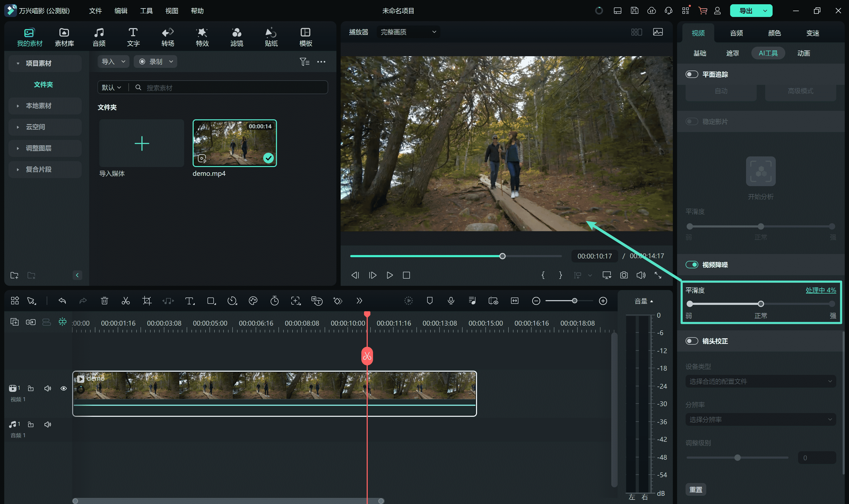Enable the 平面追踪 toggle
The image size is (849, 504).
point(692,74)
